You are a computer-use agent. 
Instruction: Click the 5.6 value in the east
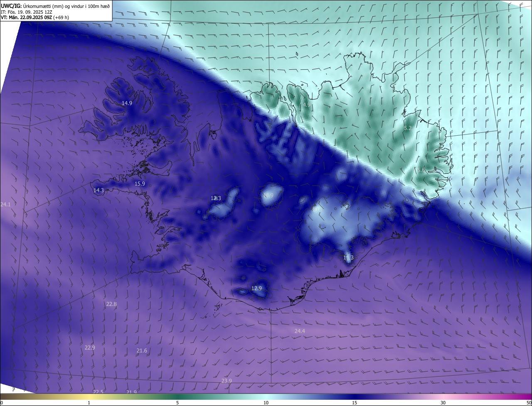click(x=421, y=170)
